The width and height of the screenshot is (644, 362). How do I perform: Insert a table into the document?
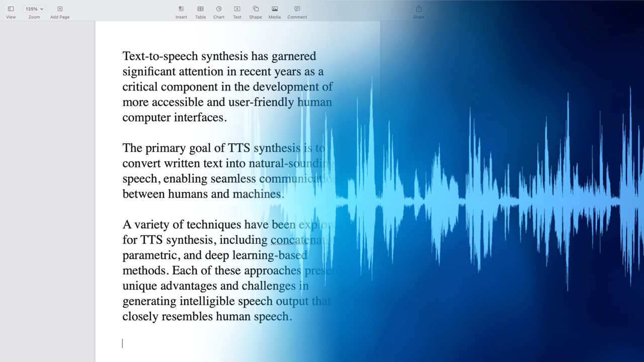(200, 11)
